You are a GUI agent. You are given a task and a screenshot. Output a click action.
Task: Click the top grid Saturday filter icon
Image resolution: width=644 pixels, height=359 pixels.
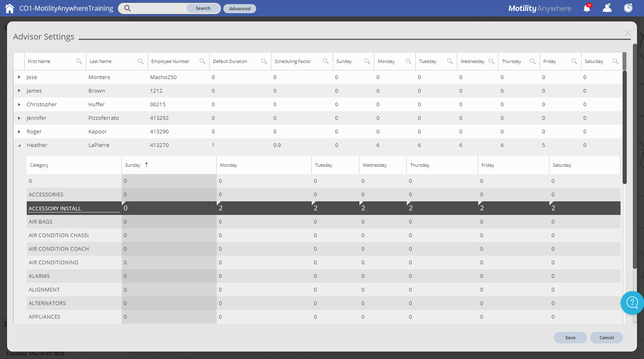coord(616,61)
